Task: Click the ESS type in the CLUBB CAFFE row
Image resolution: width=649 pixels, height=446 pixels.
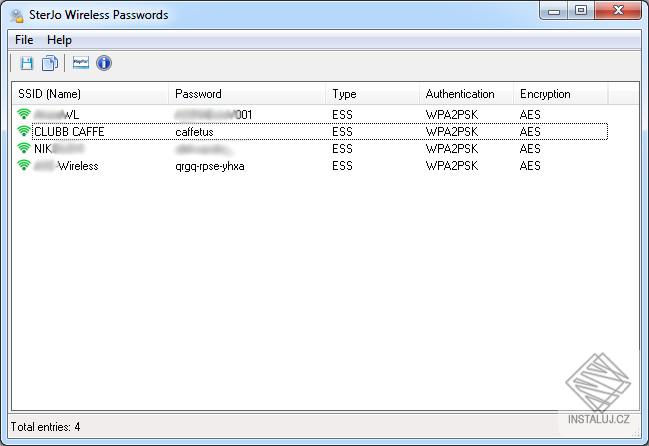Action: pos(342,132)
